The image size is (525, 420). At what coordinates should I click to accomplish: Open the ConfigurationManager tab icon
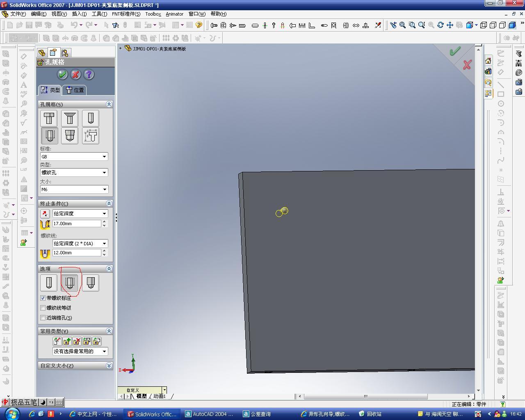click(66, 52)
